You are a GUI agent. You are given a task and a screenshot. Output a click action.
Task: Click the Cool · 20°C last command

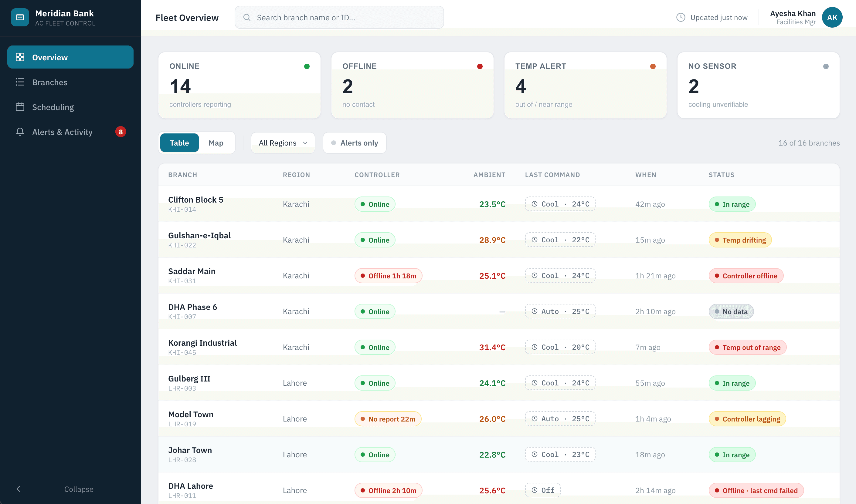(x=560, y=347)
